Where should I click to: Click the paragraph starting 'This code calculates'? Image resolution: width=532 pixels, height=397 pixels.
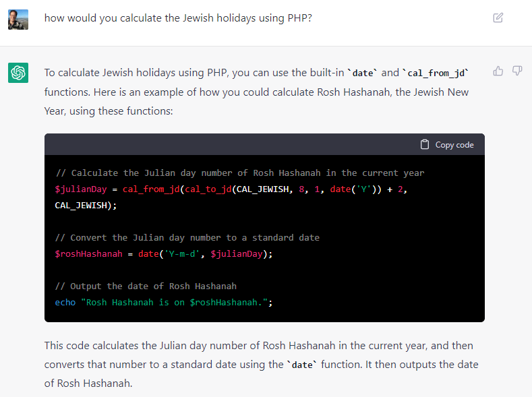(x=261, y=364)
